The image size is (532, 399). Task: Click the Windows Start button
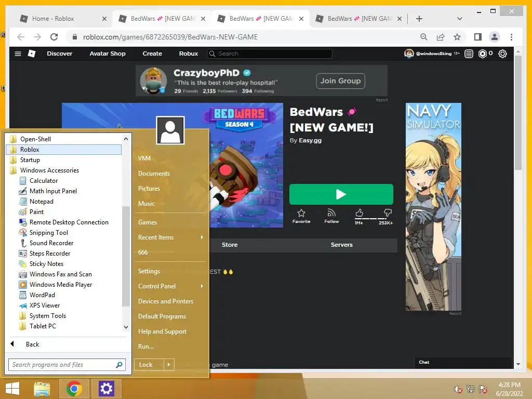(12, 389)
